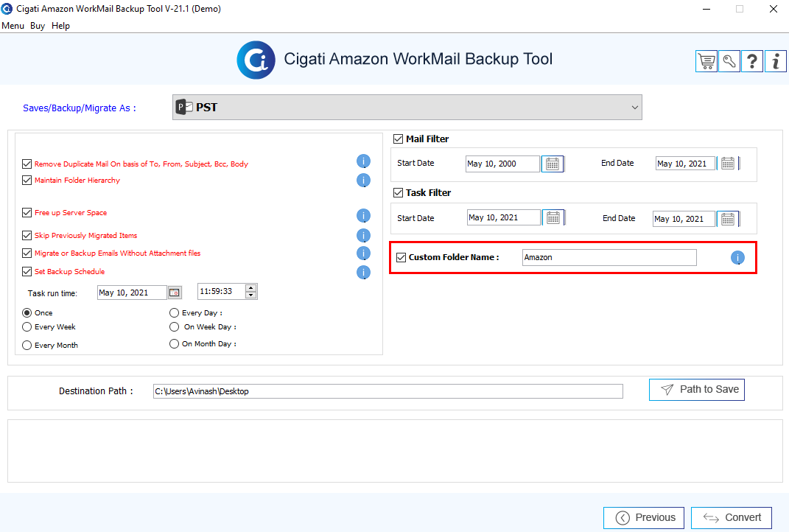Open the shopping cart buy icon

[706, 61]
